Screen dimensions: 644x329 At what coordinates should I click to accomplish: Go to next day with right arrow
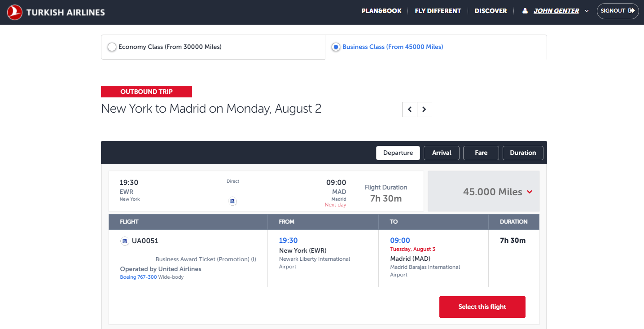(x=425, y=110)
